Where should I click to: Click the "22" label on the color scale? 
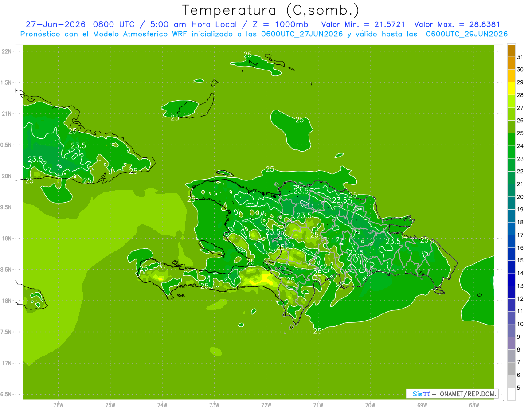[520, 172]
